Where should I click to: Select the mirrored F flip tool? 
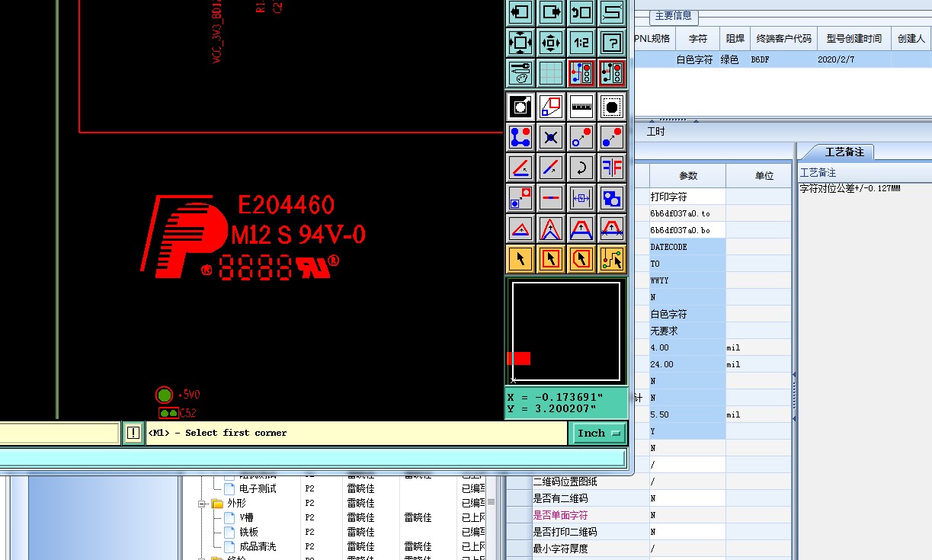pyautogui.click(x=612, y=168)
